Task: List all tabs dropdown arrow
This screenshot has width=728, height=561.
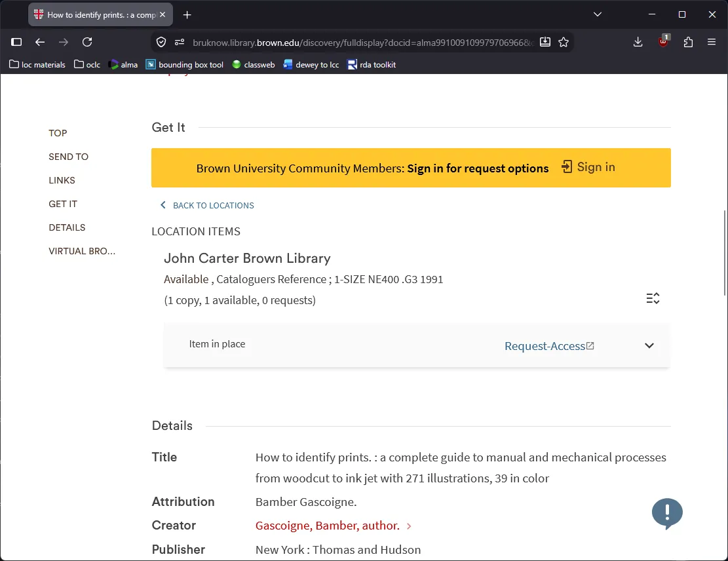Action: point(598,14)
